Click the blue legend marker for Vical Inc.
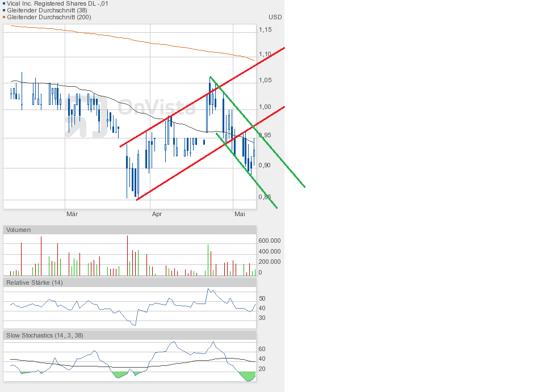 (x=4, y=4)
